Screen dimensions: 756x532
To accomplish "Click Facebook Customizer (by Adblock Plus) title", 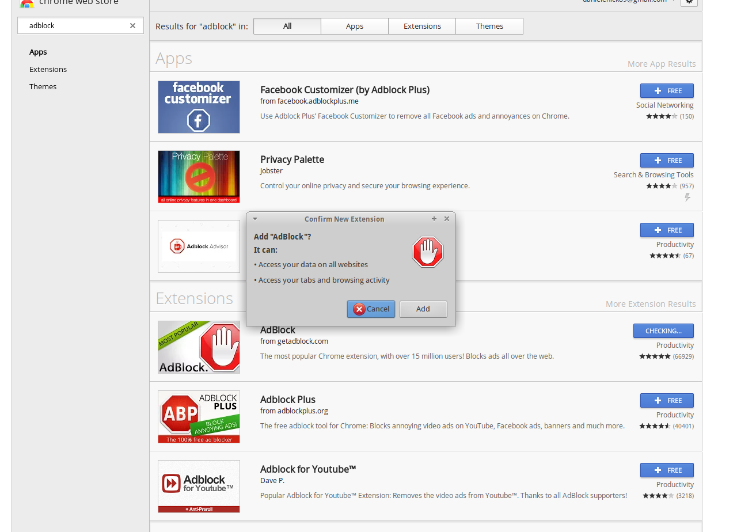I will pyautogui.click(x=345, y=90).
